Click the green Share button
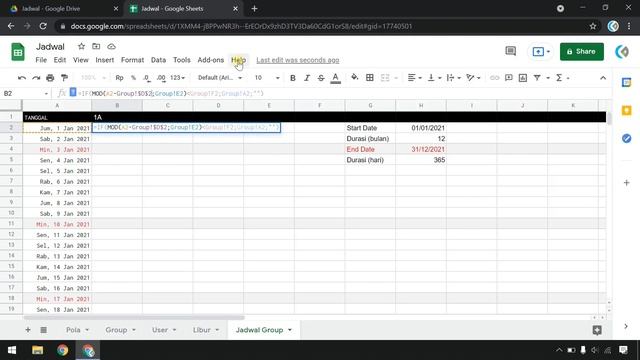Screen dimensions: 640x360 click(x=582, y=51)
